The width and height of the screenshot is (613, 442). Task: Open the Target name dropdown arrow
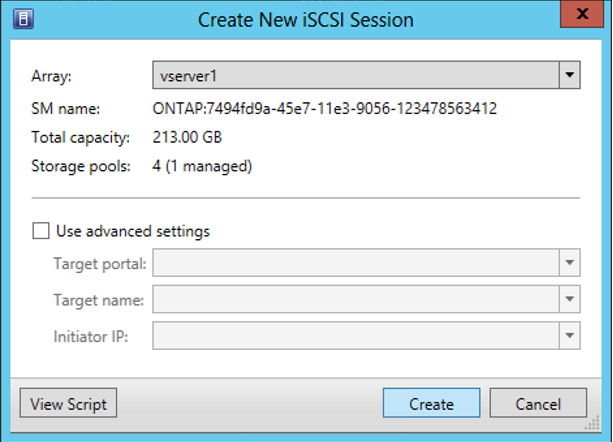coord(570,299)
